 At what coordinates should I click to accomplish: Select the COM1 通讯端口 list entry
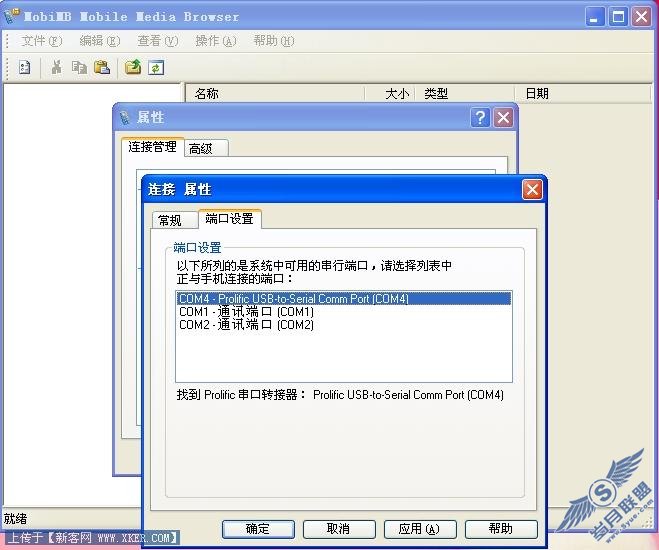(x=344, y=311)
